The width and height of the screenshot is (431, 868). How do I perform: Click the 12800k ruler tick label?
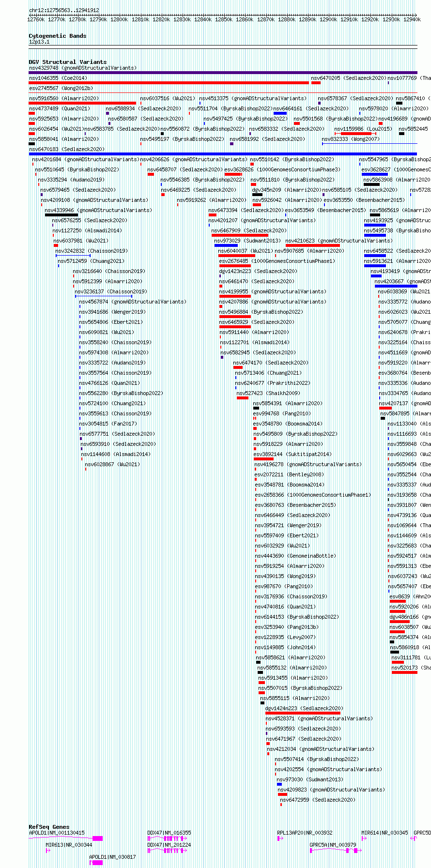point(119,19)
